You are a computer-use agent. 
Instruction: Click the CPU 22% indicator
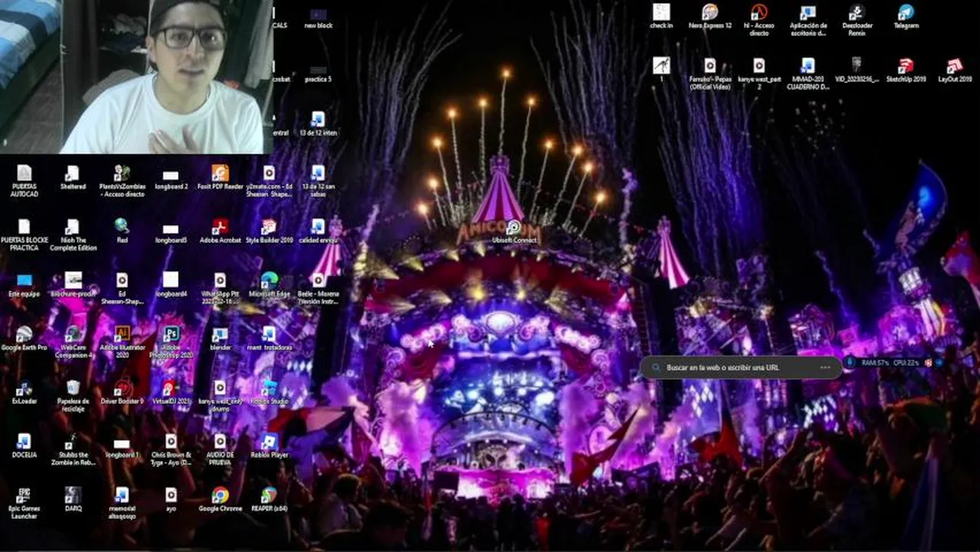coord(906,362)
